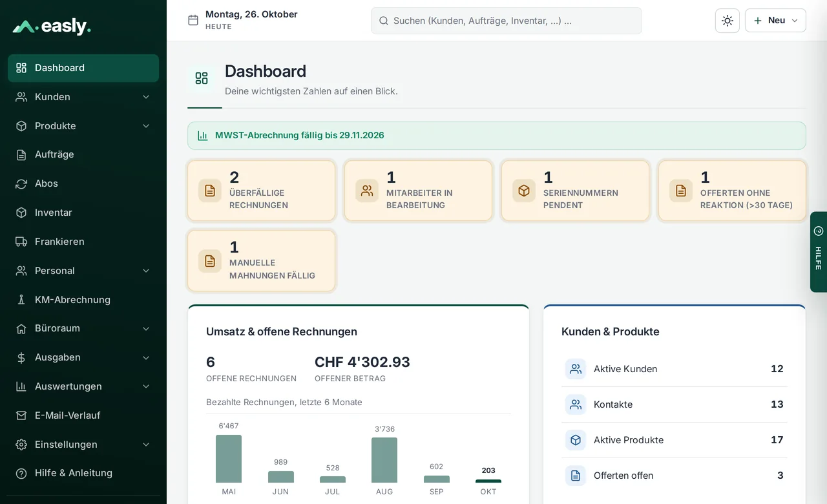This screenshot has width=827, height=504.
Task: Toggle the light/dark theme sun button
Action: [728, 21]
